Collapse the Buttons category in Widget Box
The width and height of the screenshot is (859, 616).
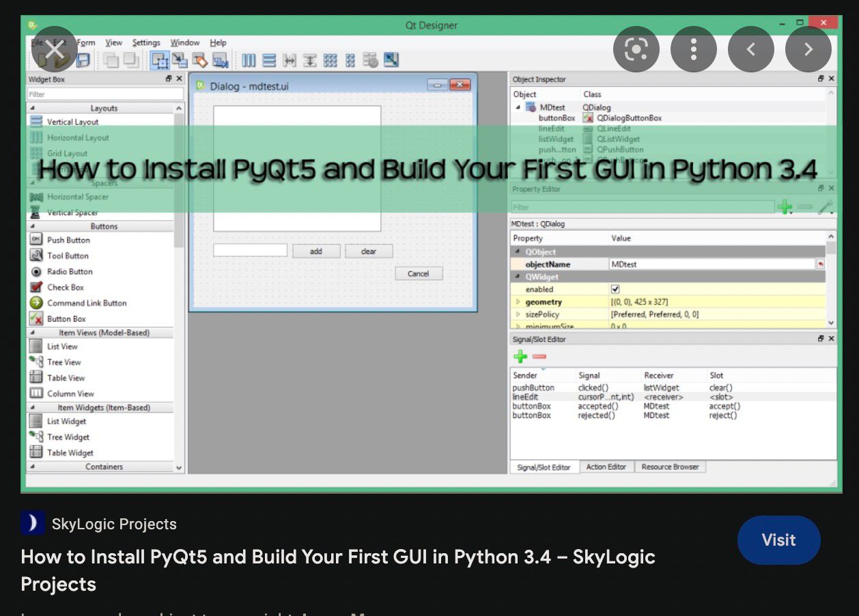(33, 226)
